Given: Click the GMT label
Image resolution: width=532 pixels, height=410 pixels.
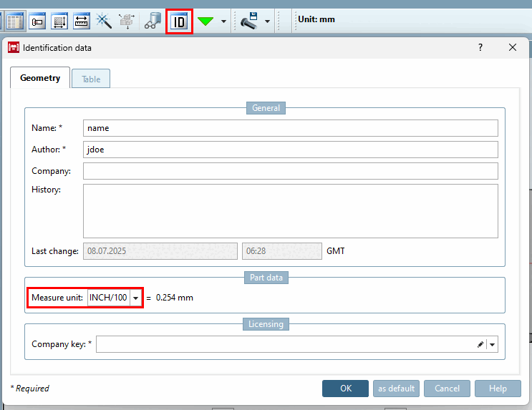Looking at the screenshot, I should click(x=336, y=251).
